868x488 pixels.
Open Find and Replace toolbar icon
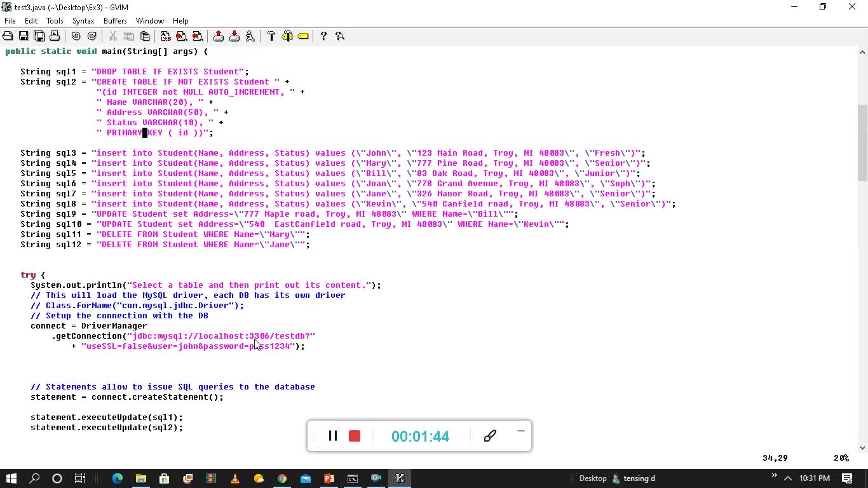point(165,36)
